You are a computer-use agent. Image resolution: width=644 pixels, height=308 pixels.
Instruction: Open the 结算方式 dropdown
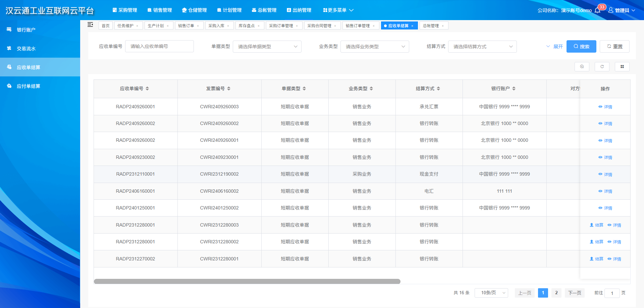click(x=482, y=47)
